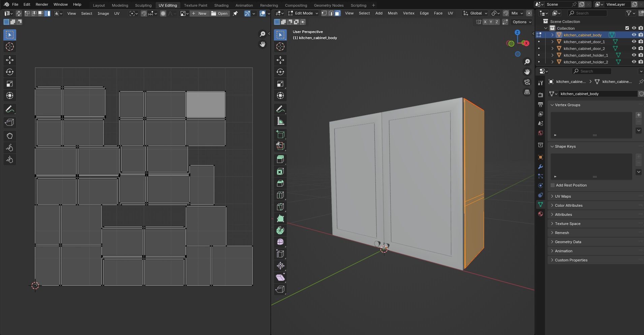
Task: Click the Open image button
Action: click(x=219, y=13)
